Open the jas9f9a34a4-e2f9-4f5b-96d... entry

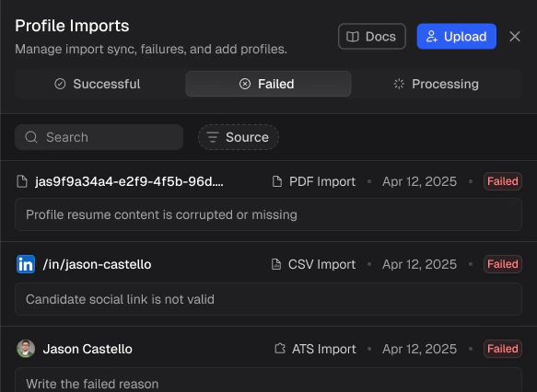129,181
